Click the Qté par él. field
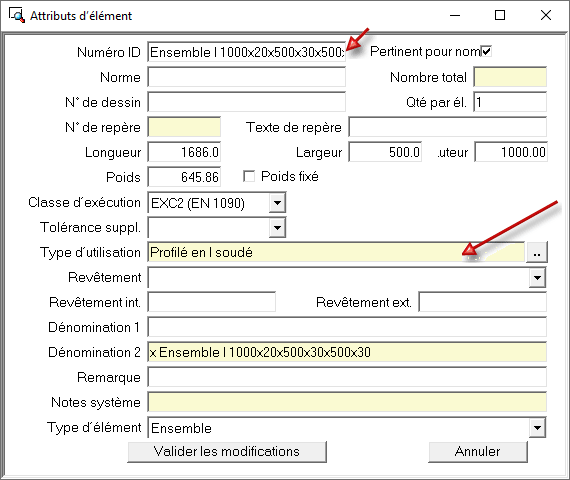Image resolution: width=570 pixels, height=480 pixels. click(x=510, y=102)
